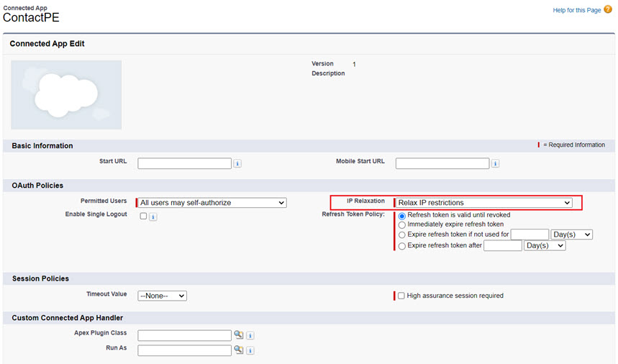Click the Help for this Page link

pos(576,10)
